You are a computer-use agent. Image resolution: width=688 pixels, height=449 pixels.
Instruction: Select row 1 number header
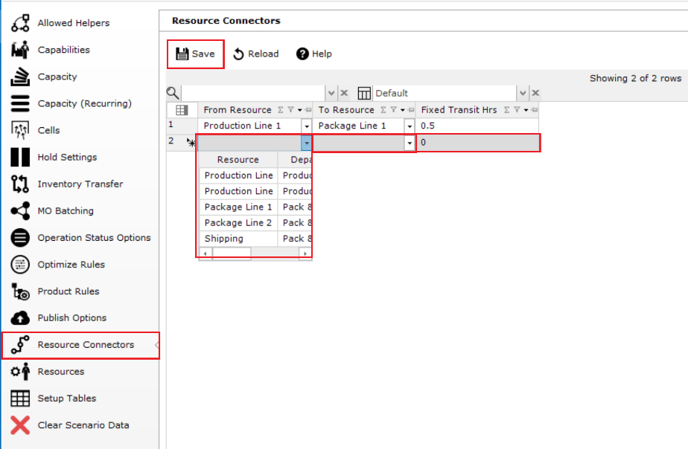(x=182, y=126)
